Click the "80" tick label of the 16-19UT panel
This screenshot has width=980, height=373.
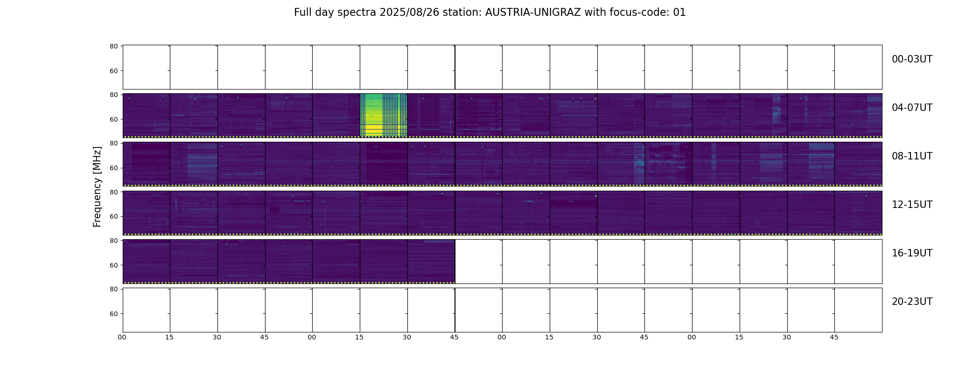113,241
